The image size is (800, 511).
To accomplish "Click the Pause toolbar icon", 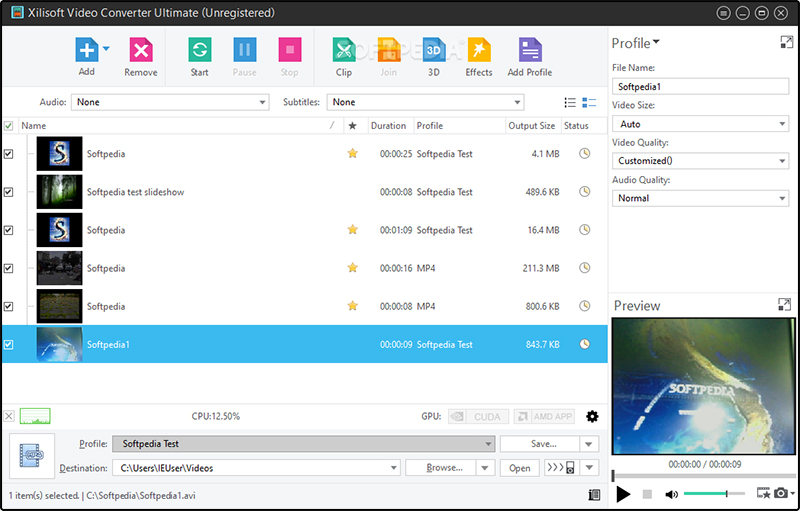I will (244, 50).
